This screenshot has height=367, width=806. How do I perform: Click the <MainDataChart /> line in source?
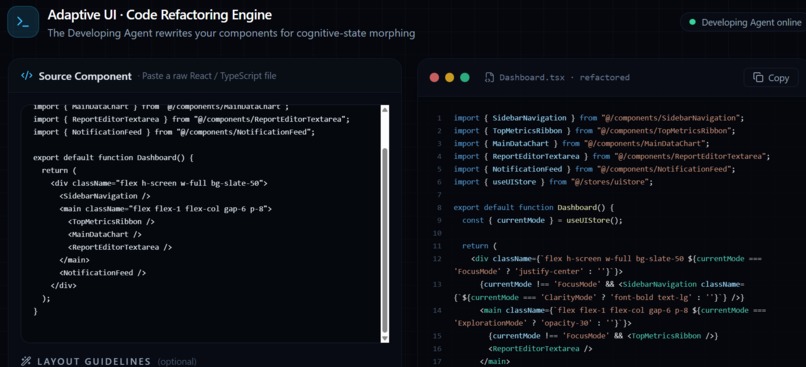105,234
